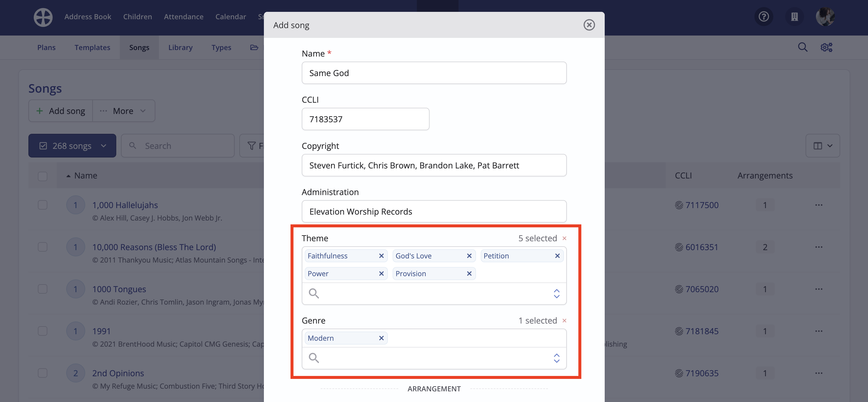Open the organization building icon
Image resolution: width=868 pixels, height=402 pixels.
coord(794,17)
